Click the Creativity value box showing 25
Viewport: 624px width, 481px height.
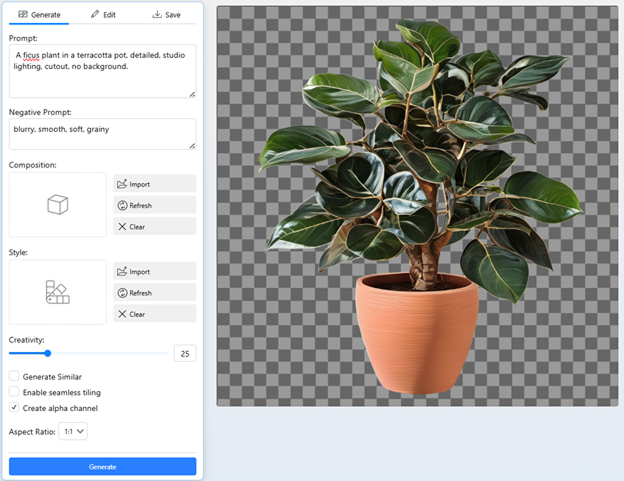coord(184,353)
